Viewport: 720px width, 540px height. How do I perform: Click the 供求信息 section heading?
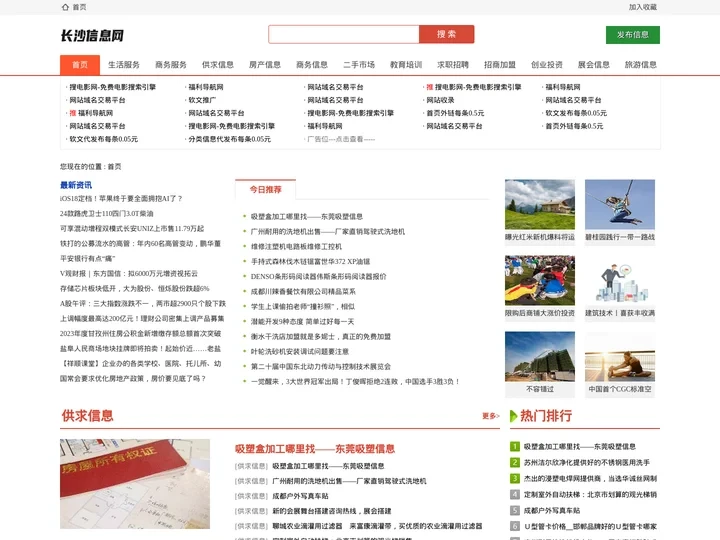(87, 416)
